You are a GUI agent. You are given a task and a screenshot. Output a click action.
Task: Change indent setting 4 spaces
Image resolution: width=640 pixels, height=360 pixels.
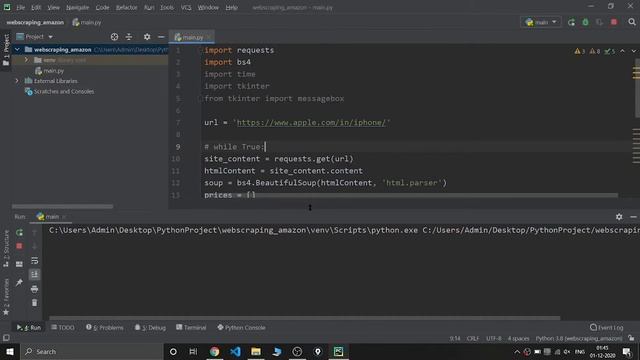tap(518, 338)
